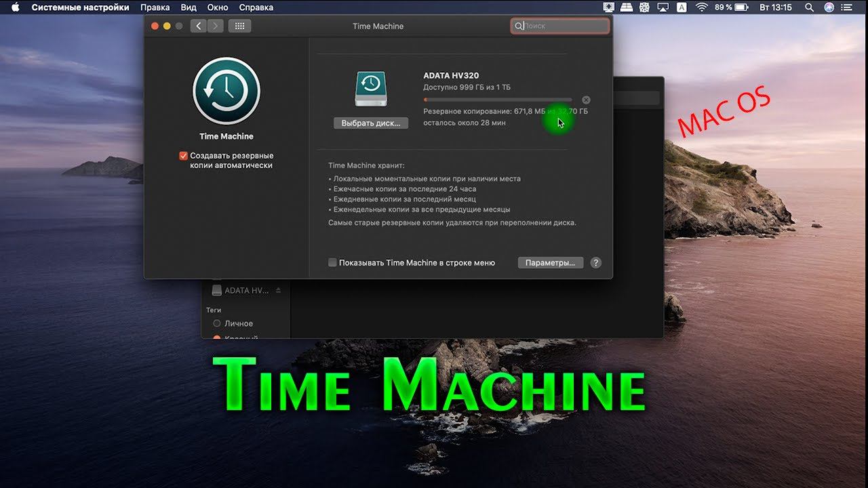Screen dimensions: 868x488
Task: Click the Доступно 999 ГБ из 1 ТБ text
Action: [x=467, y=87]
